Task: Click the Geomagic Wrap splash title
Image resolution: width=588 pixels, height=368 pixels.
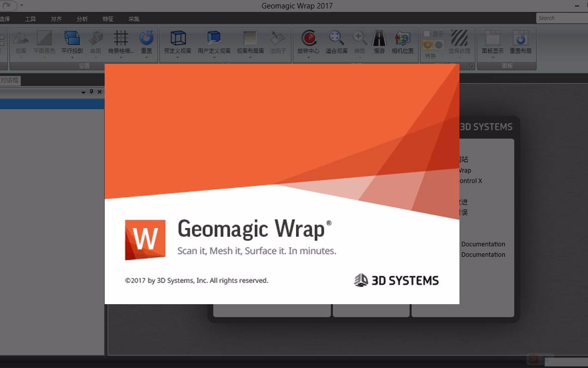Action: point(254,229)
